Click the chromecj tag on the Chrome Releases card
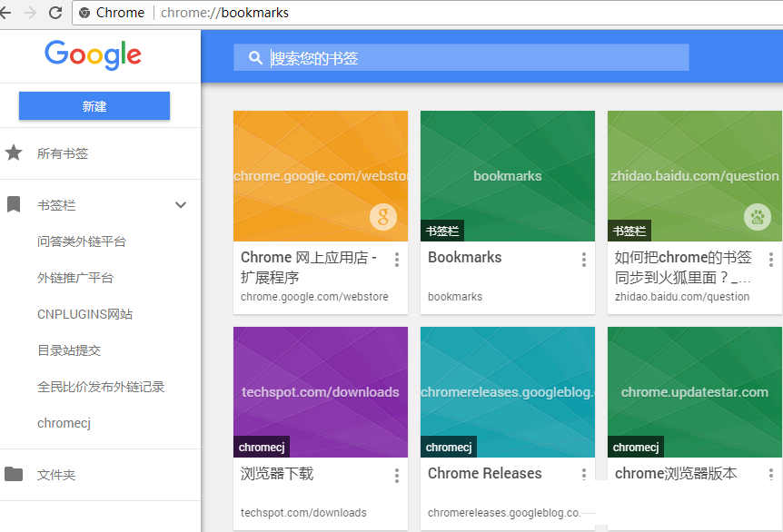 pos(449,447)
